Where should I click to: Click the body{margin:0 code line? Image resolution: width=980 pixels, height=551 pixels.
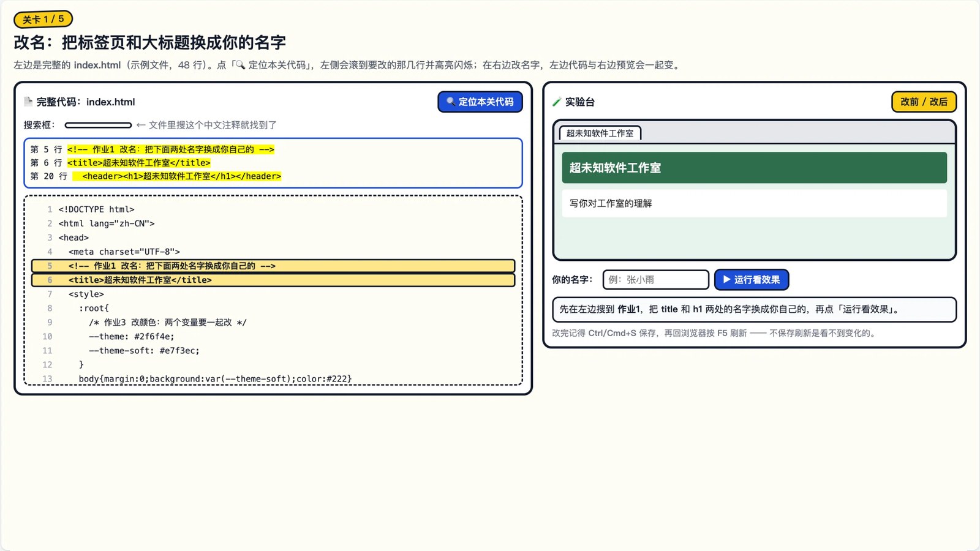(x=215, y=378)
